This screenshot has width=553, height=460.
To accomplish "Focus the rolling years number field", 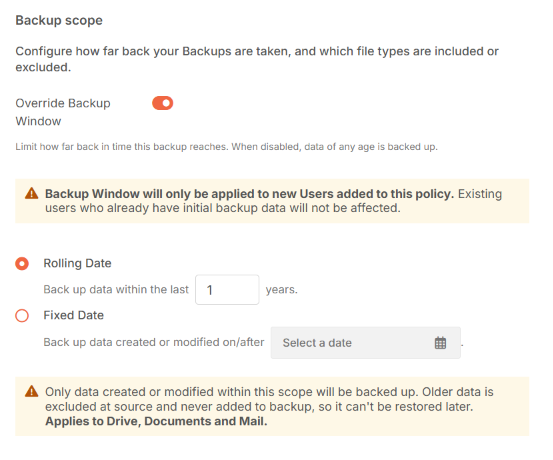I will tap(227, 290).
